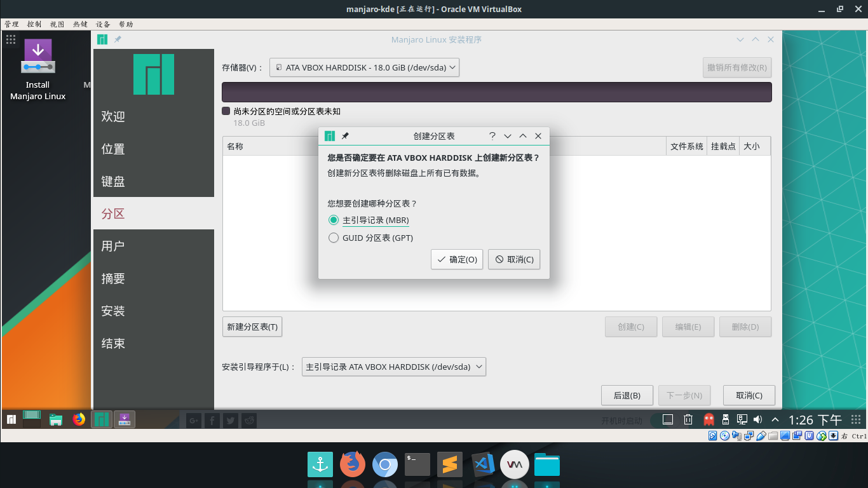Open the network connections tray icon
Viewport: 868px width, 488px height.
tap(742, 419)
